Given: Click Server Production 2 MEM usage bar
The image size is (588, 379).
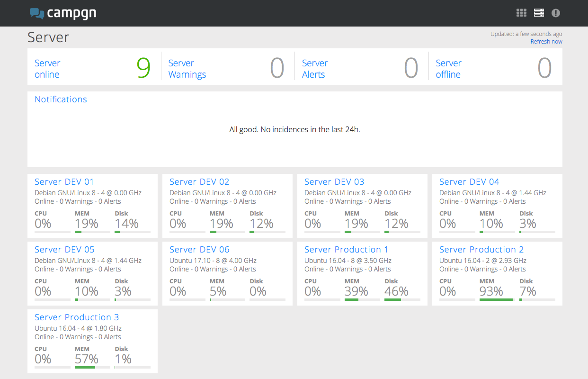Looking at the screenshot, I should (497, 299).
